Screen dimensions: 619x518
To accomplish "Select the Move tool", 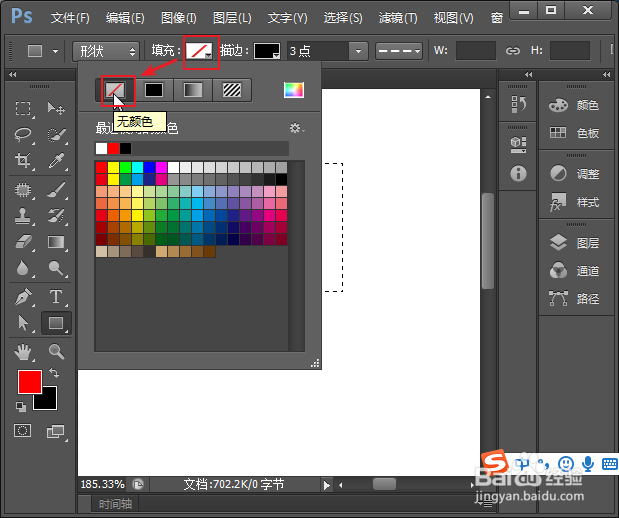I will pyautogui.click(x=56, y=108).
